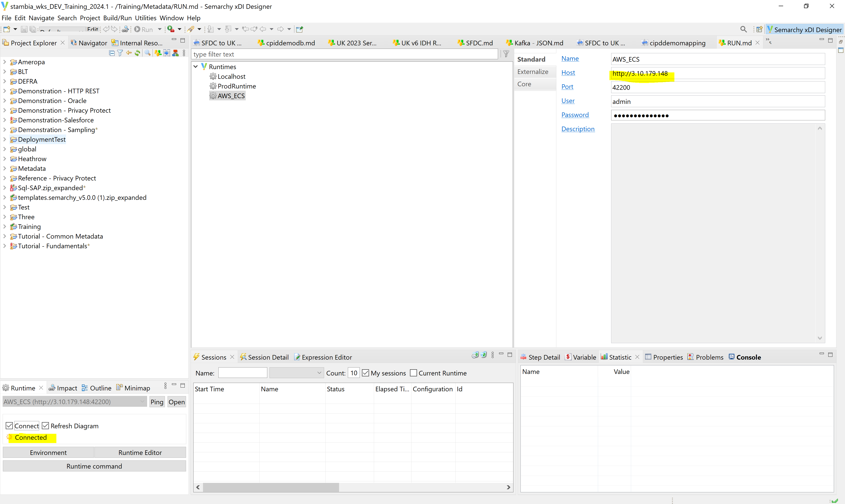Collapse all in Project Explorer toolbar
This screenshot has width=845, height=504.
[112, 53]
